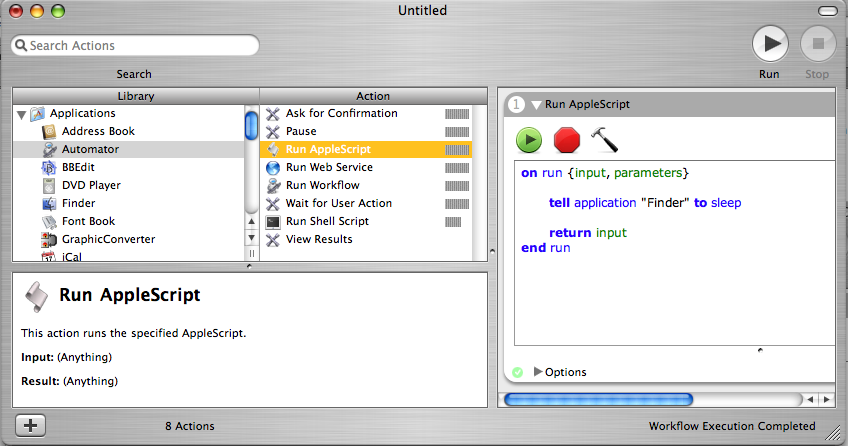Click the Font Book app icon
This screenshot has height=446, width=848.
[x=49, y=221]
